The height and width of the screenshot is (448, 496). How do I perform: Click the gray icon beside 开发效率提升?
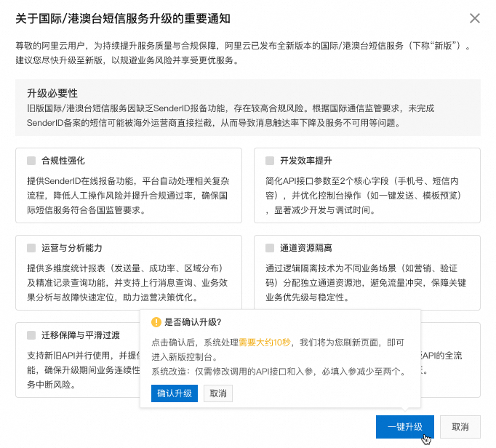[270, 161]
